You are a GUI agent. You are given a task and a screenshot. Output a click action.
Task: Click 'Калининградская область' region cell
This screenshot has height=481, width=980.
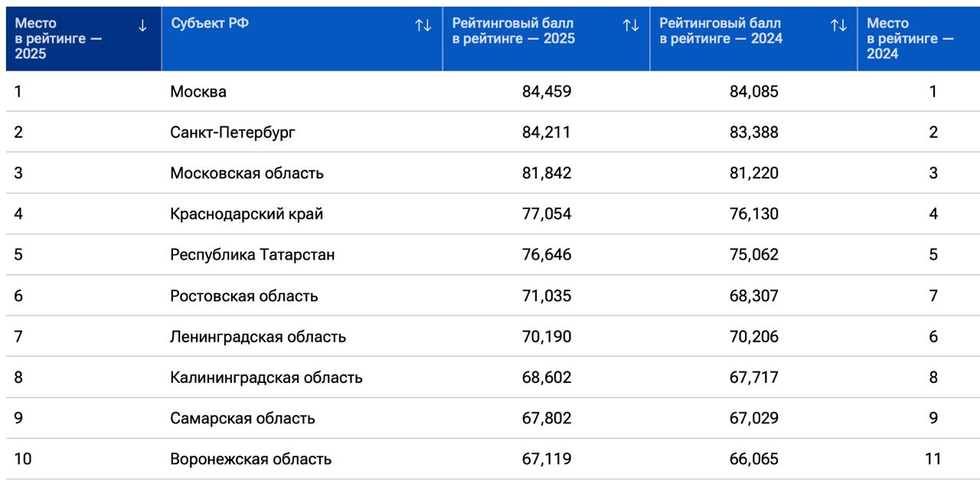(266, 378)
